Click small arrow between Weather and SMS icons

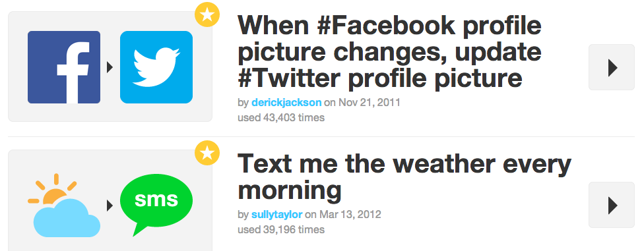110,206
